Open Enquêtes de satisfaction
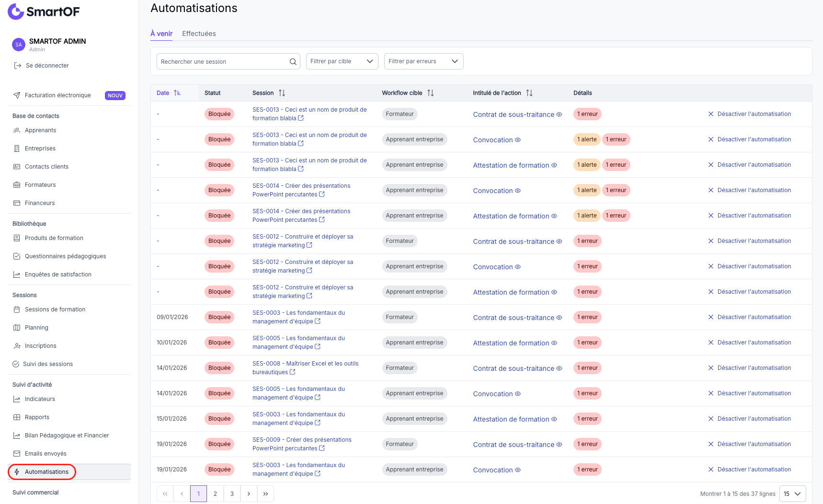This screenshot has width=823, height=504. [x=58, y=275]
